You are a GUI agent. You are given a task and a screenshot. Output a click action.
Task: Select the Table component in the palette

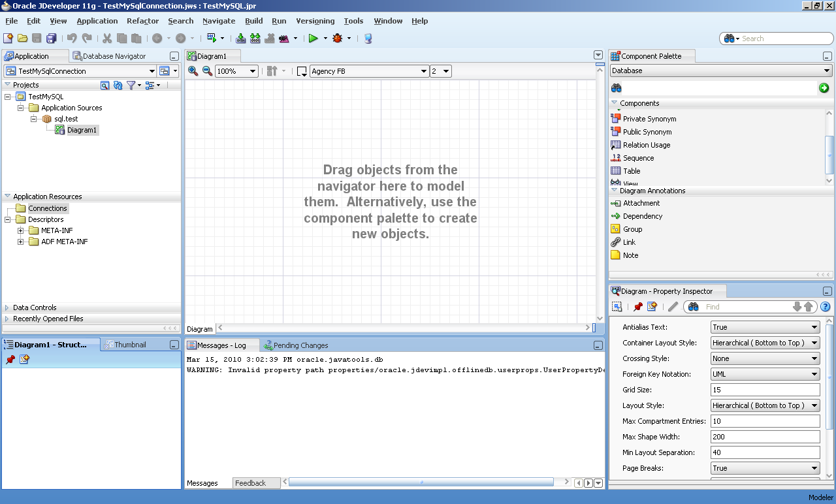631,171
